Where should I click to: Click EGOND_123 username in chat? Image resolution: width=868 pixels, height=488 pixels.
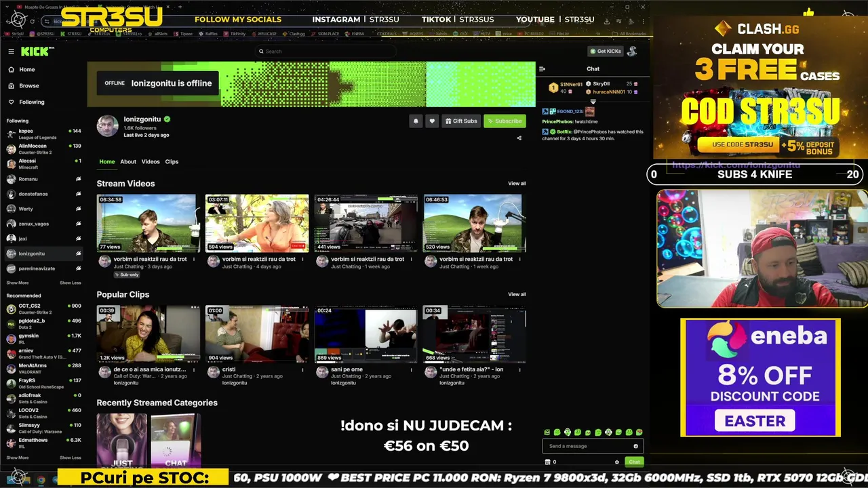pos(570,111)
